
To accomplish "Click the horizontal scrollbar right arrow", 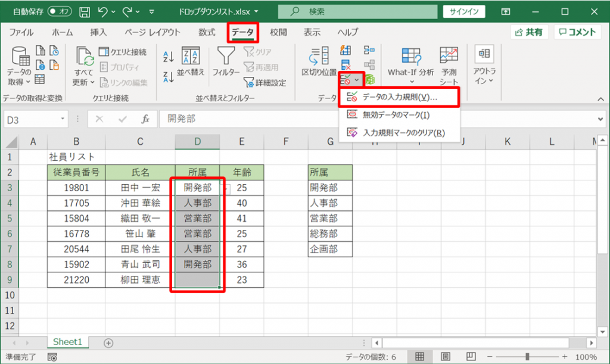I will pyautogui.click(x=592, y=343).
